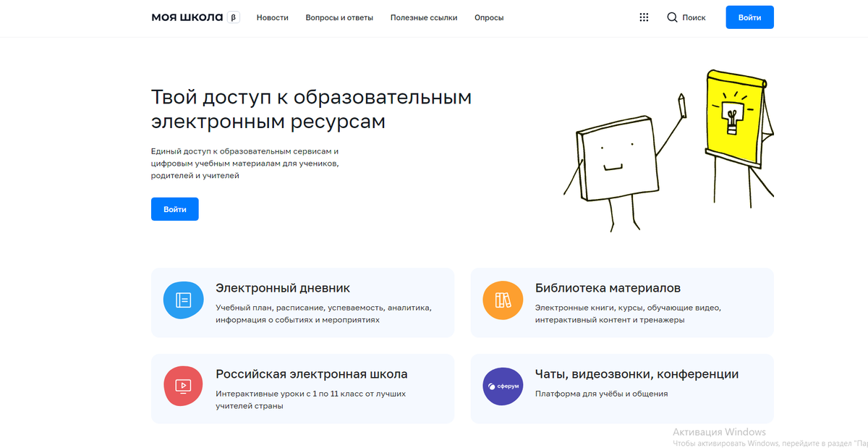Click the Библиотека материалов books icon

click(x=503, y=300)
